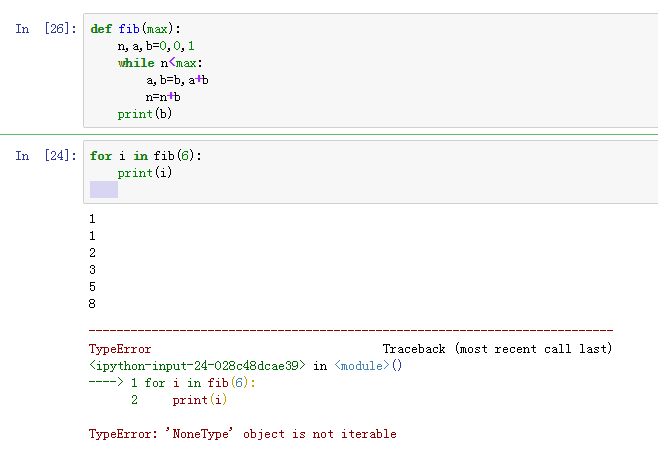Image resolution: width=658 pixels, height=455 pixels.
Task: Click the highlighted blank selection in second cell
Action: click(x=104, y=190)
